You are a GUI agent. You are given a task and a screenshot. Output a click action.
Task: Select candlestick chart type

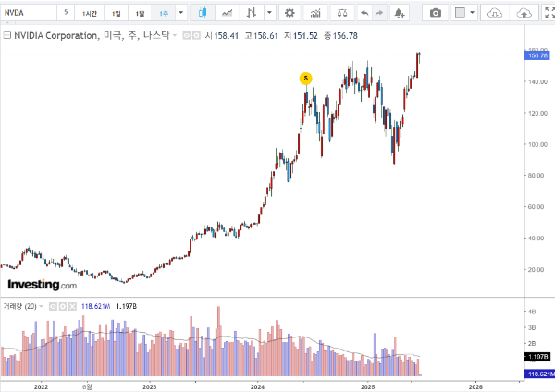[202, 13]
